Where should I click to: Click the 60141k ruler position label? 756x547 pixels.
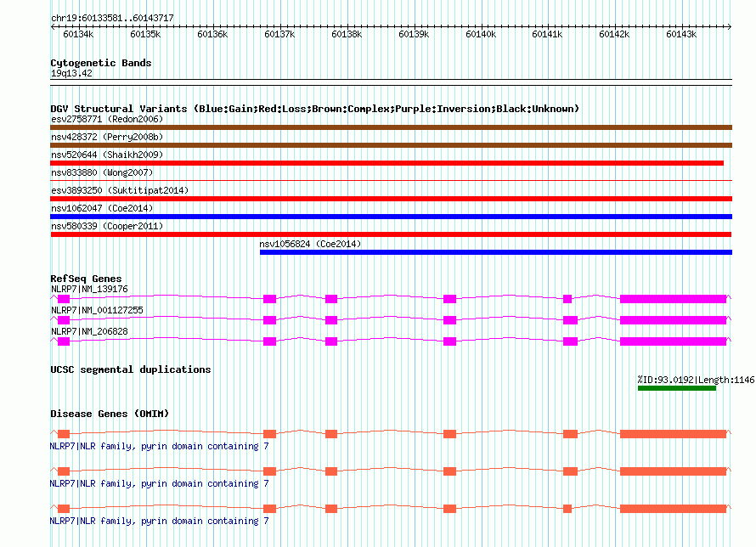[547, 34]
